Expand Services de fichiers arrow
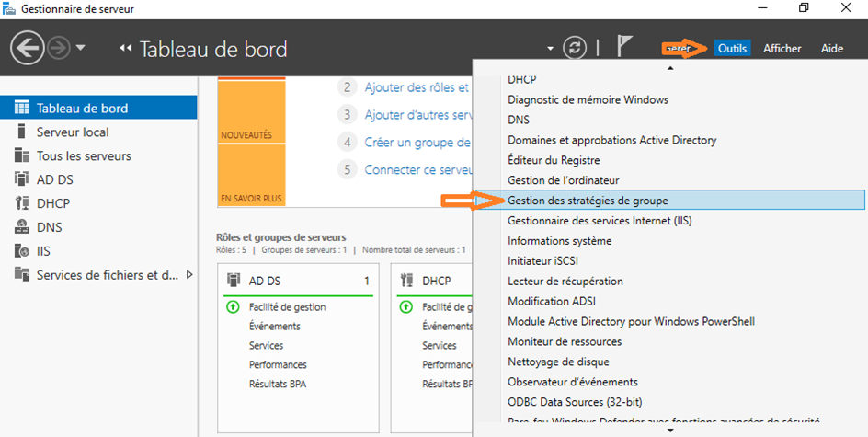 pos(189,274)
